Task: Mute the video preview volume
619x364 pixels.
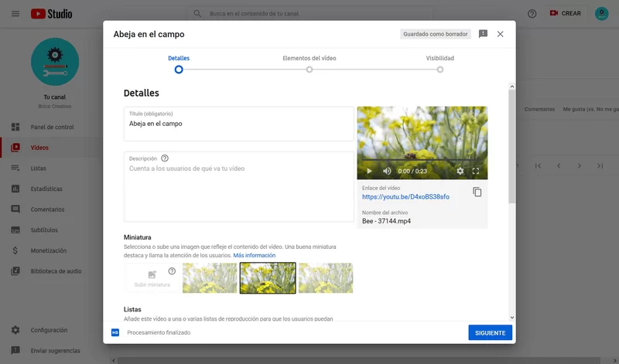Action: pos(387,171)
